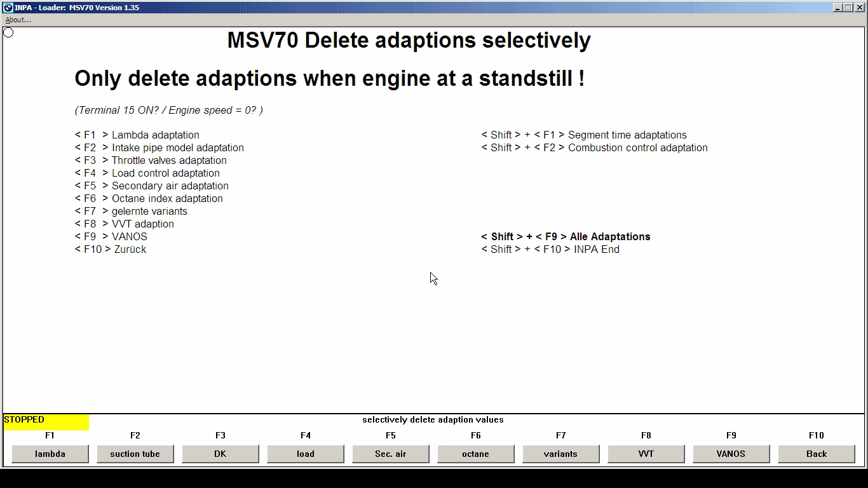Click the yellow STOPPED status field

(46, 421)
